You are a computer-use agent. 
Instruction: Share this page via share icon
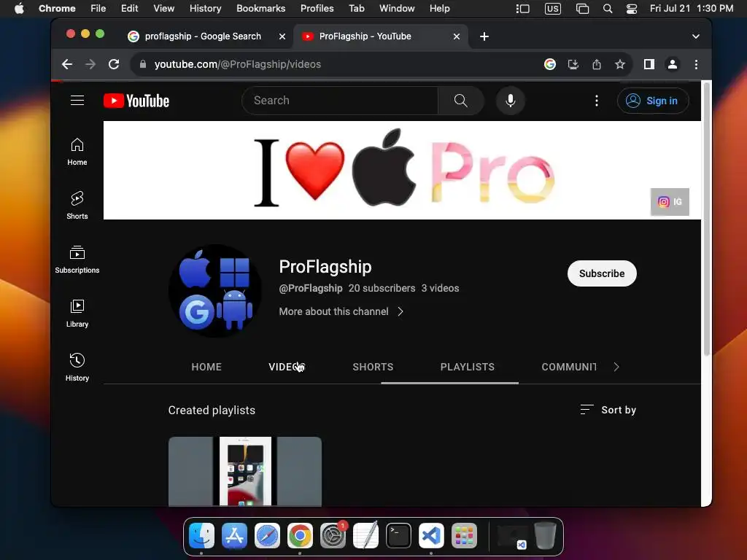[x=597, y=64]
